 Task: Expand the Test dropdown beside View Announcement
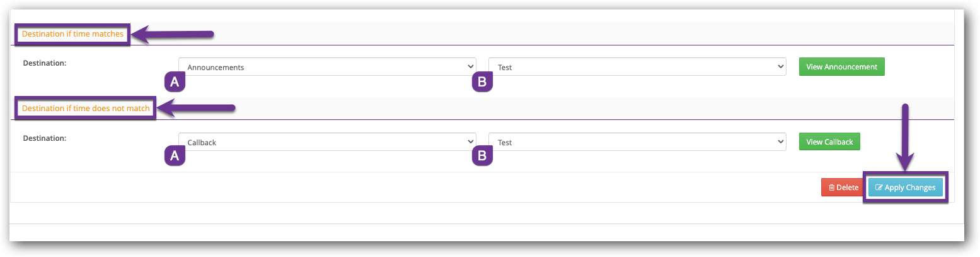tap(637, 67)
